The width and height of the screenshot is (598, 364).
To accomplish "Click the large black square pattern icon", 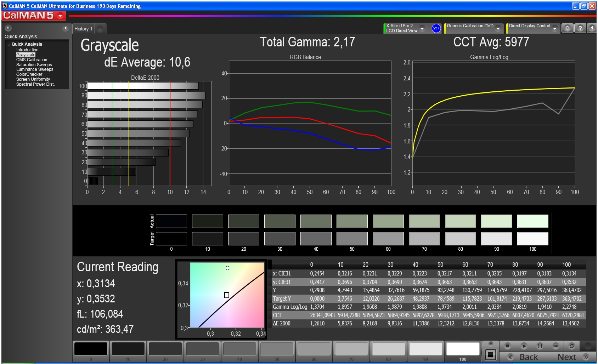I will pos(491,355).
